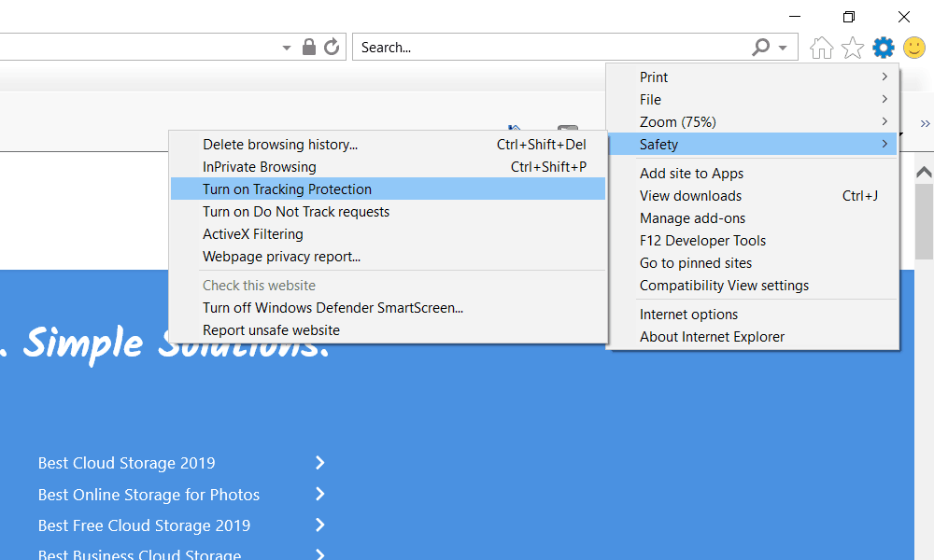
Task: Turn on Tracking Protection
Action: click(388, 189)
